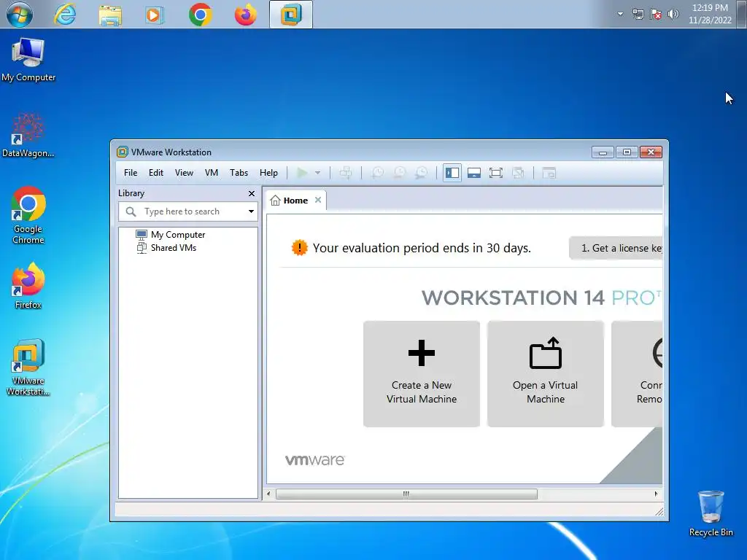
Task: Open the Tabs menu
Action: 239,173
